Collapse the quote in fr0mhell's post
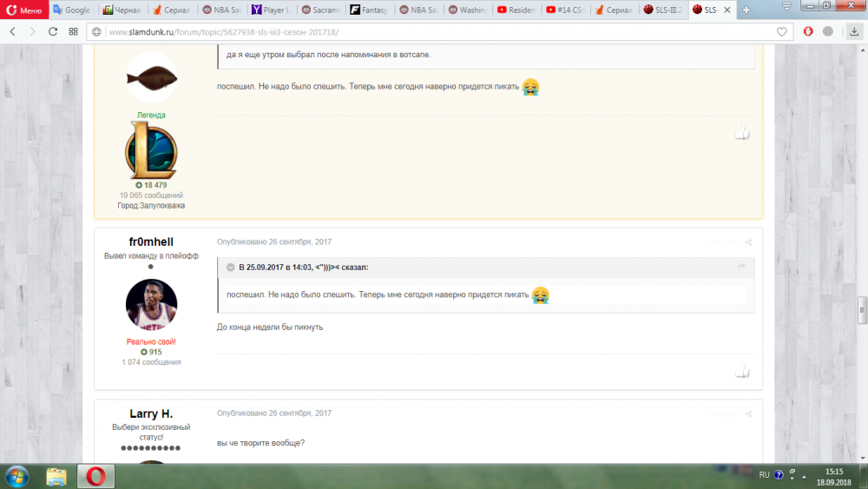Image resolution: width=868 pixels, height=489 pixels. [x=230, y=268]
